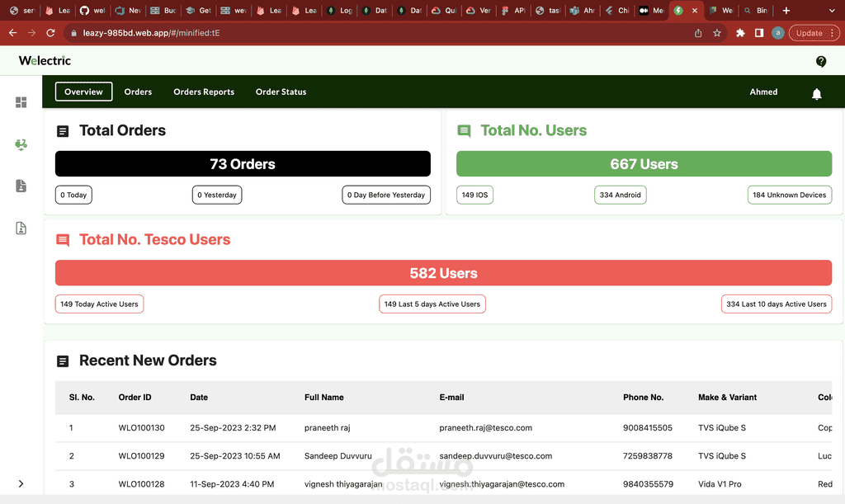Click the 184 Unknown Devices chip
Screen dimensions: 845x504
click(x=790, y=195)
